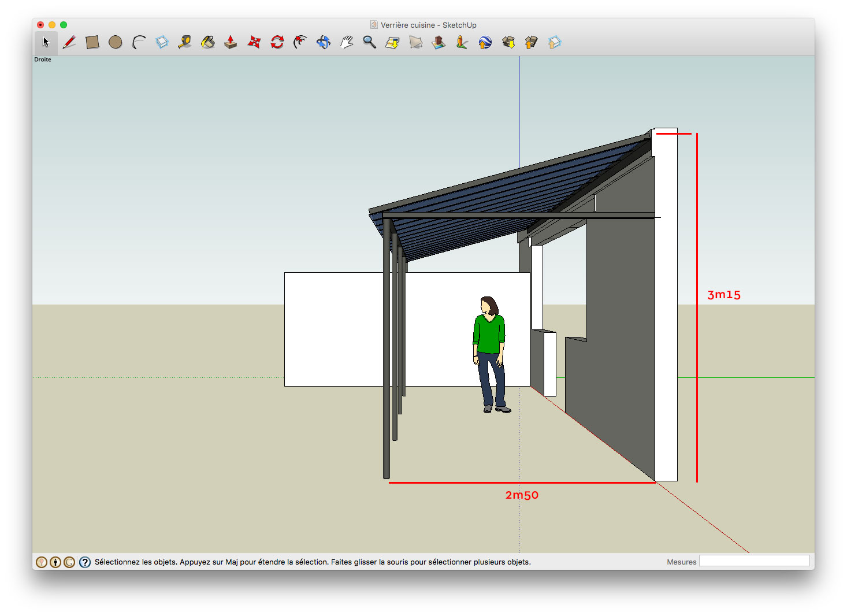Click the Zoom magnifier tool
The width and height of the screenshot is (847, 616).
coord(370,42)
